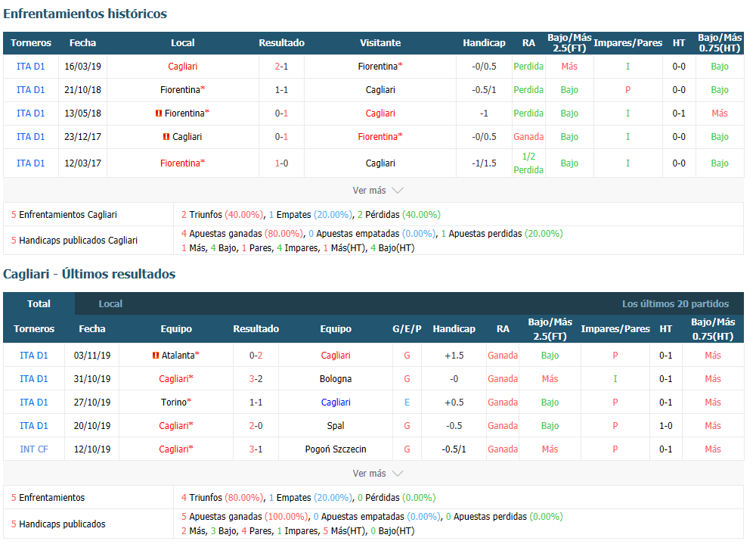Image resolution: width=756 pixels, height=544 pixels.
Task: Click Handicap header in historical table
Action: tap(484, 43)
